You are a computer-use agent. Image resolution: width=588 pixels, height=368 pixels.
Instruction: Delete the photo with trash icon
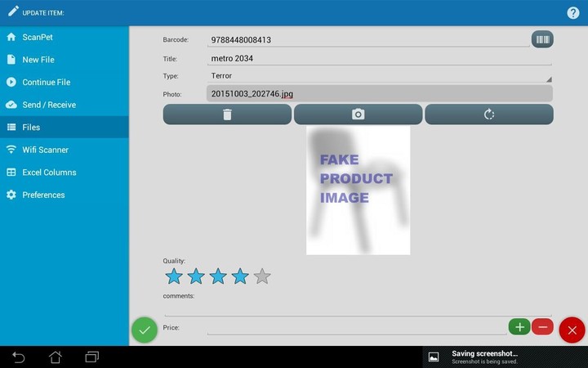(227, 114)
